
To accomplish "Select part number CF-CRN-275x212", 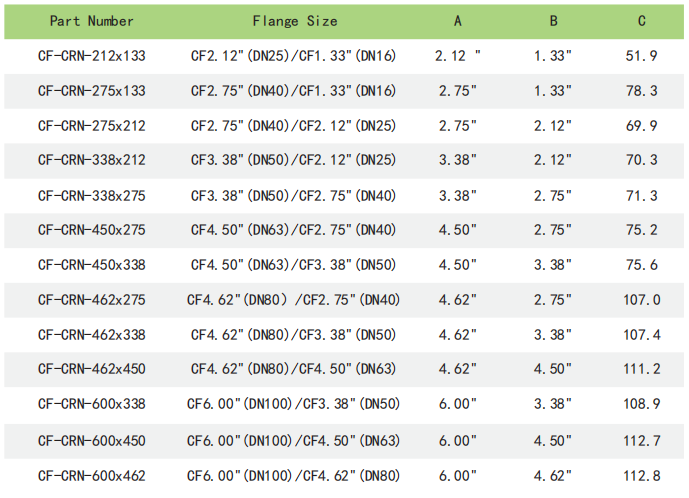I will (x=91, y=126).
